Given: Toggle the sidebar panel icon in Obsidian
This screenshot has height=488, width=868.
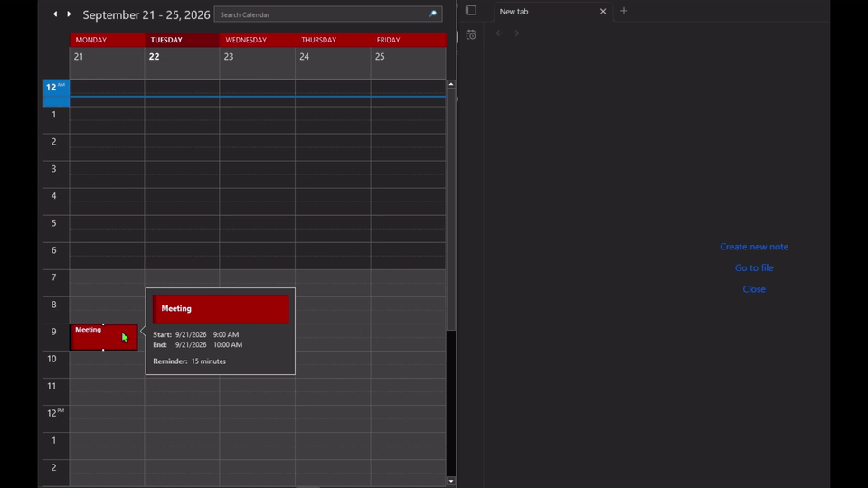Looking at the screenshot, I should point(471,11).
